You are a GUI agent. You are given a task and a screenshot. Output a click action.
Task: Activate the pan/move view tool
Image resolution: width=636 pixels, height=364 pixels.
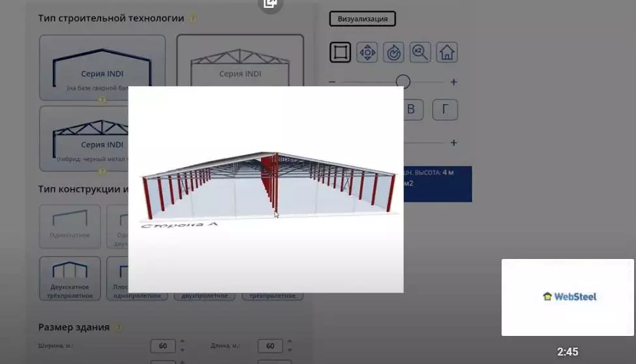(367, 52)
